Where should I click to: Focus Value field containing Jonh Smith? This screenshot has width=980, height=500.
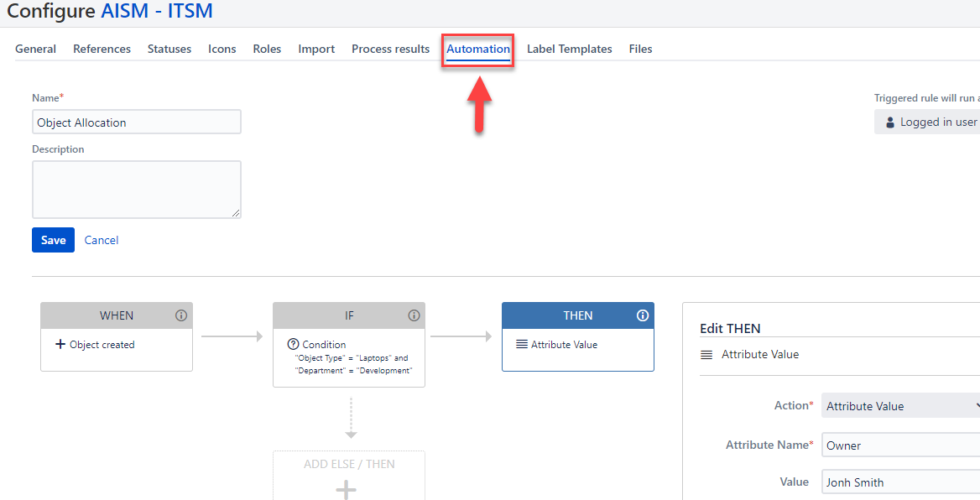pyautogui.click(x=900, y=482)
